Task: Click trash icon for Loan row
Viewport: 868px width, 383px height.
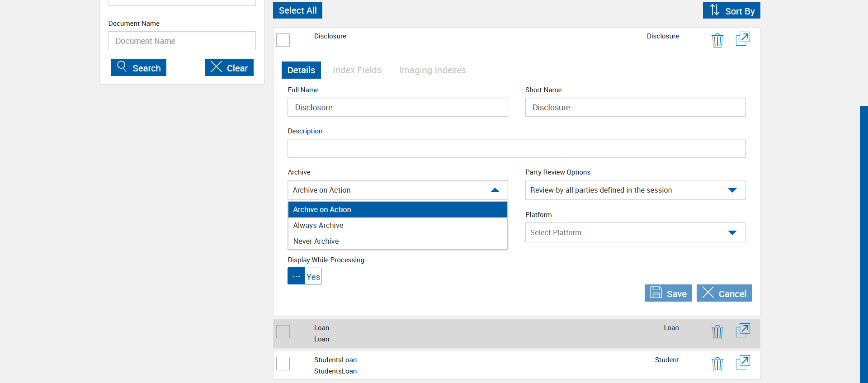Action: pyautogui.click(x=717, y=332)
